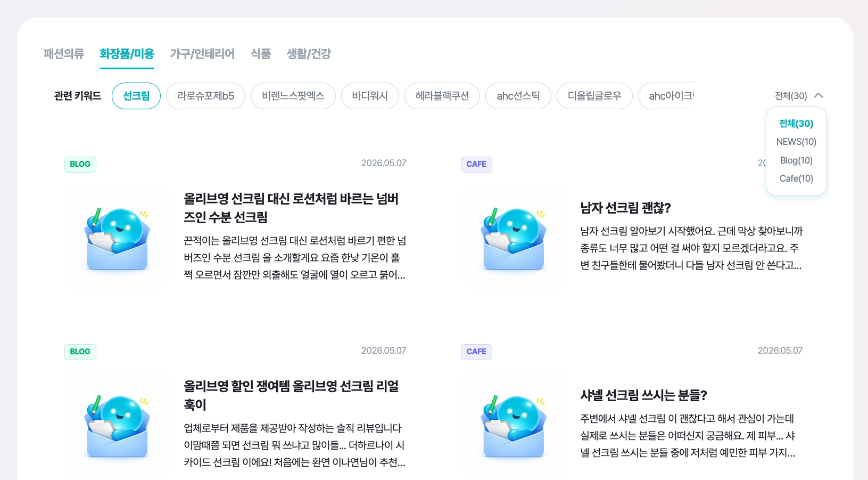Viewport: 868px width, 480px height.
Task: Click the CAFE badge above 샤넬 선크림 post
Action: (x=476, y=352)
